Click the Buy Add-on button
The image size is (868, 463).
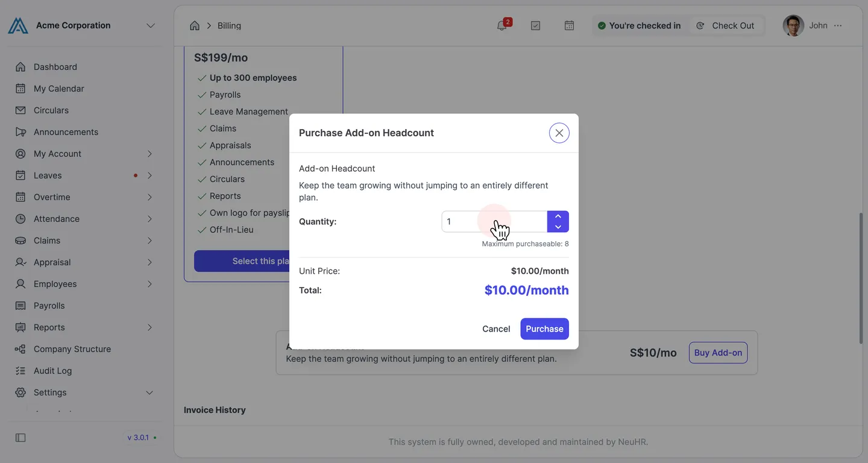pos(718,353)
